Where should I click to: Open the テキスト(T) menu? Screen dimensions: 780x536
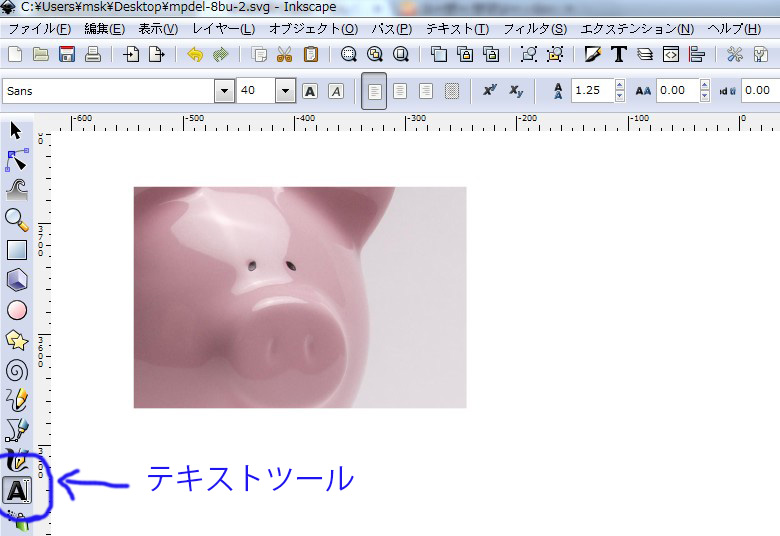(457, 29)
